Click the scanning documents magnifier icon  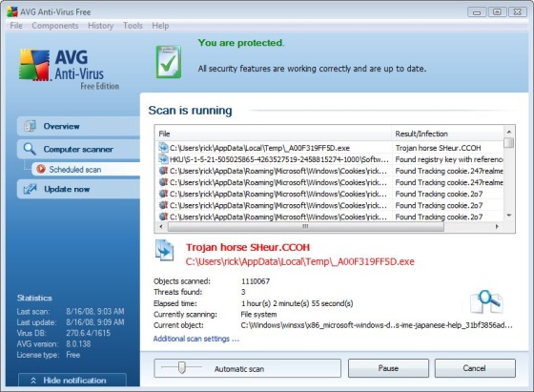(485, 301)
